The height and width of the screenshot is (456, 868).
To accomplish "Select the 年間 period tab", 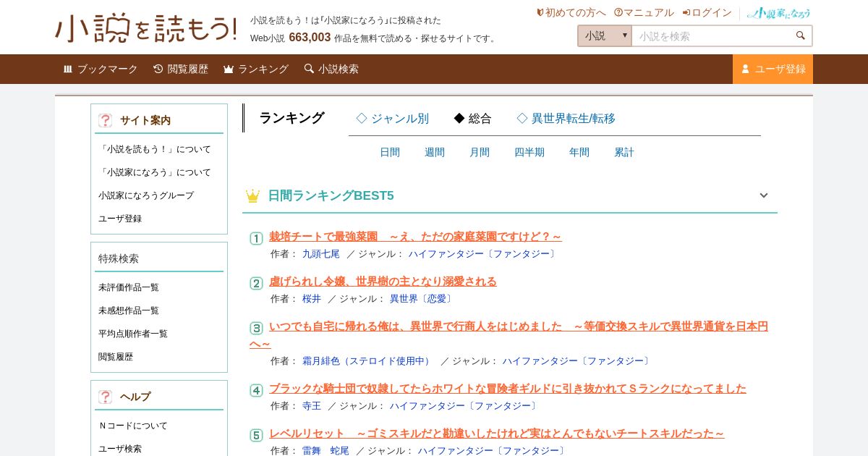I will 579,153.
